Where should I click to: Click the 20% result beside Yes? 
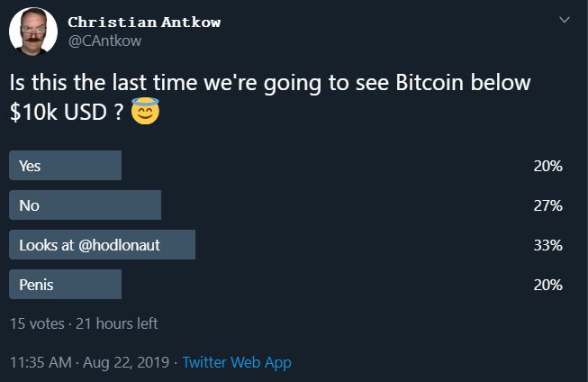pyautogui.click(x=547, y=166)
